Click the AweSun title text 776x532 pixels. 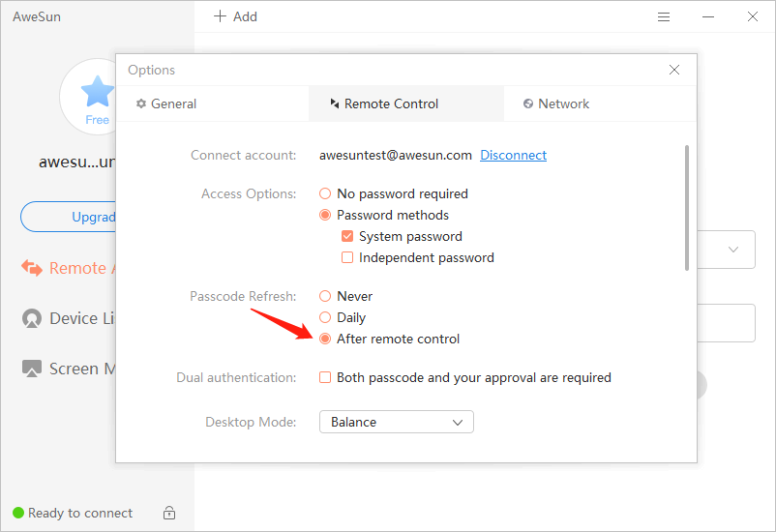point(37,16)
